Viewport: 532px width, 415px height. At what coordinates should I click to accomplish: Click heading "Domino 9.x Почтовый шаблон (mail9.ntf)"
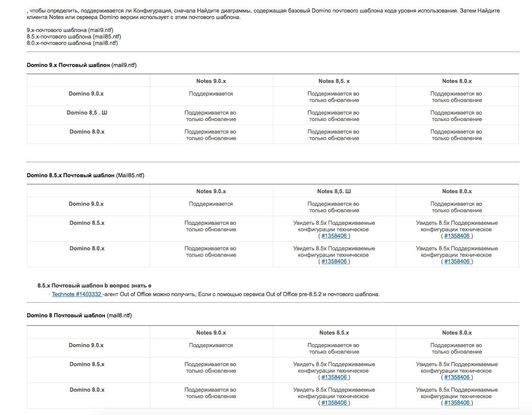(82, 65)
